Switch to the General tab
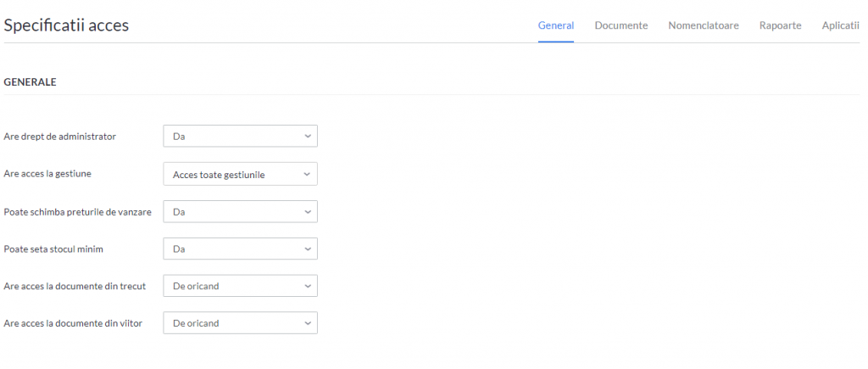Screen dimensions: 868x369 [556, 25]
